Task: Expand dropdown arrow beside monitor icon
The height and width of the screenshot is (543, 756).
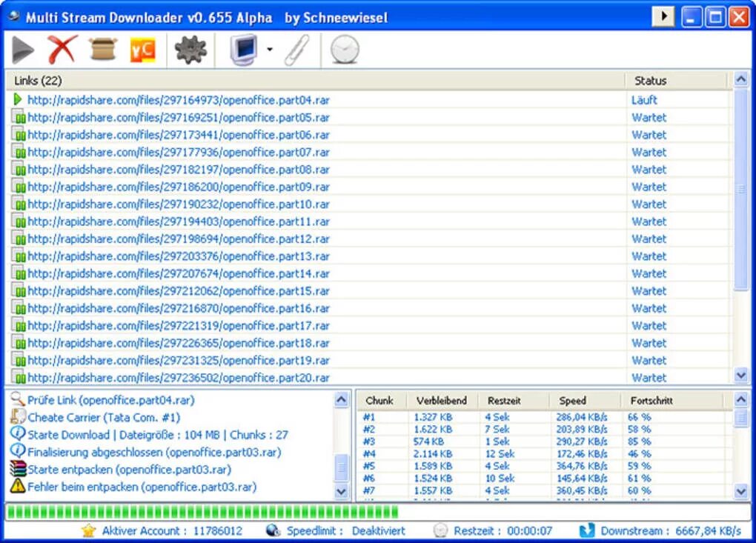Action: pyautogui.click(x=270, y=49)
